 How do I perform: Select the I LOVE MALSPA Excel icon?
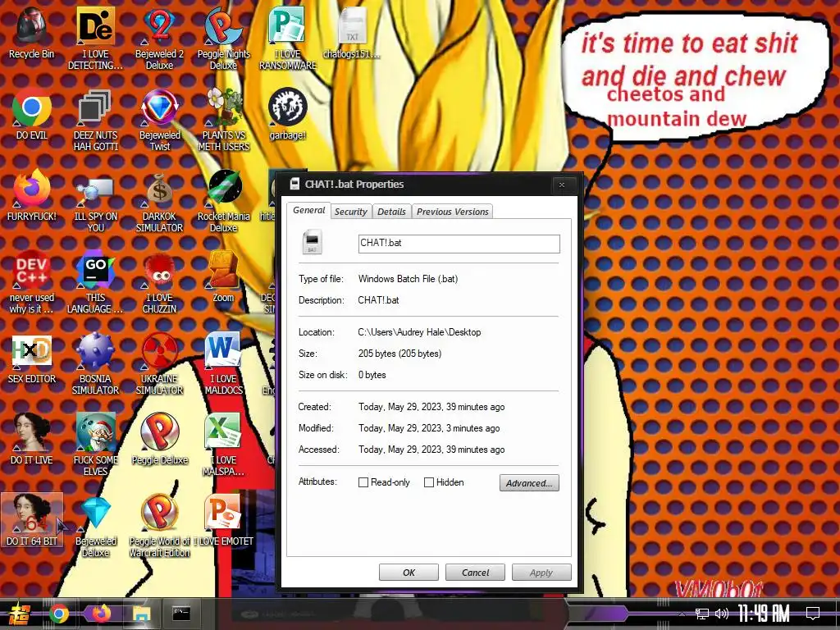pos(223,445)
